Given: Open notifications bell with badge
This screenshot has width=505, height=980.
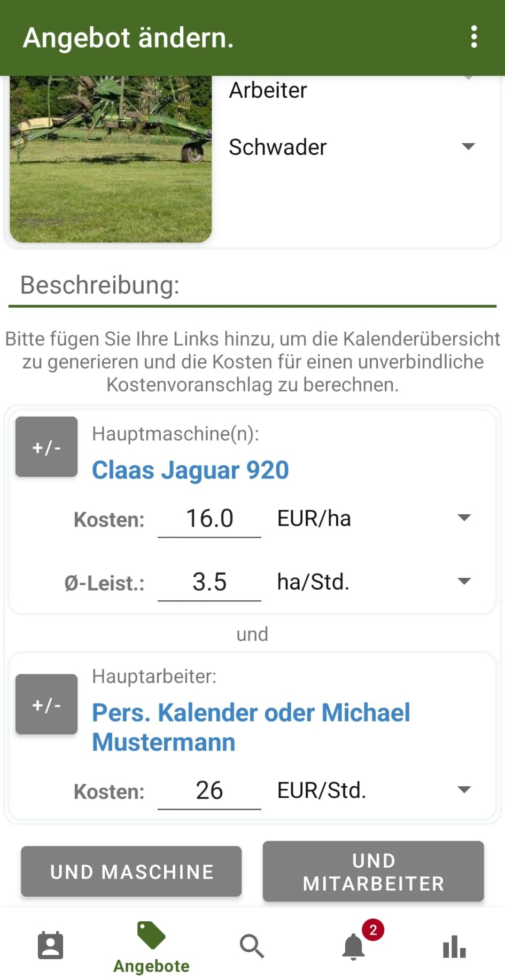Looking at the screenshot, I should pos(354,946).
